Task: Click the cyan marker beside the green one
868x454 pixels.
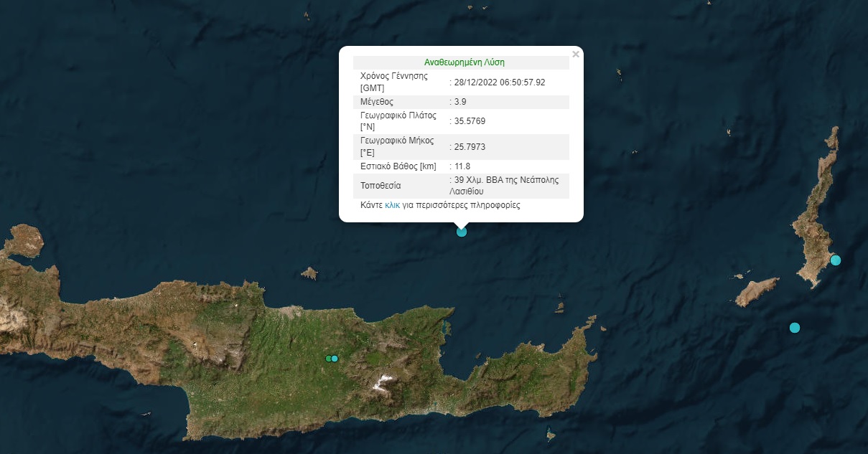Action: pyautogui.click(x=335, y=359)
